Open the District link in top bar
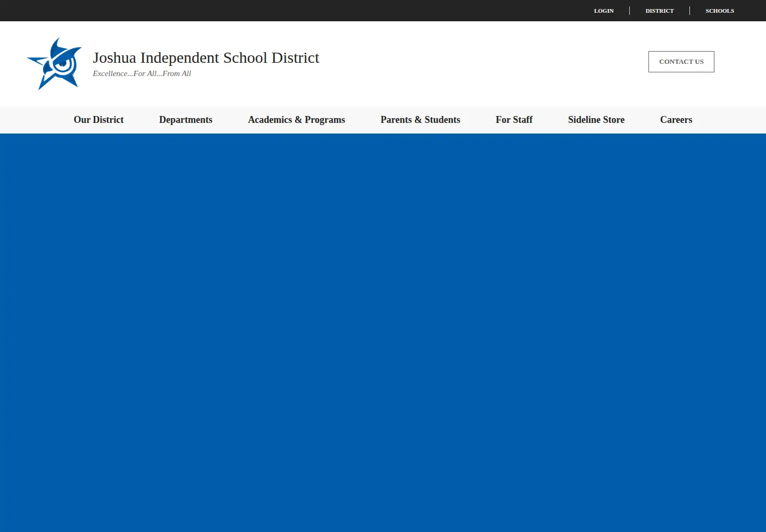The image size is (766, 532). [660, 11]
